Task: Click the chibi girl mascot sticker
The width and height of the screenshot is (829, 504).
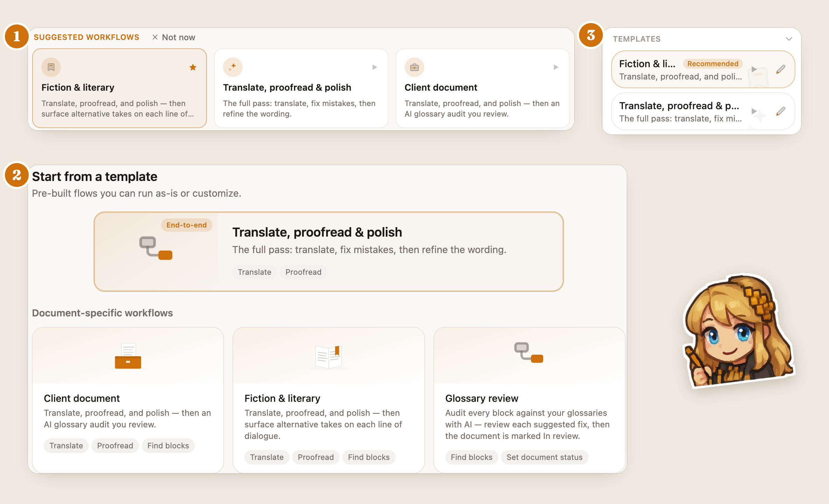Action: tap(739, 331)
